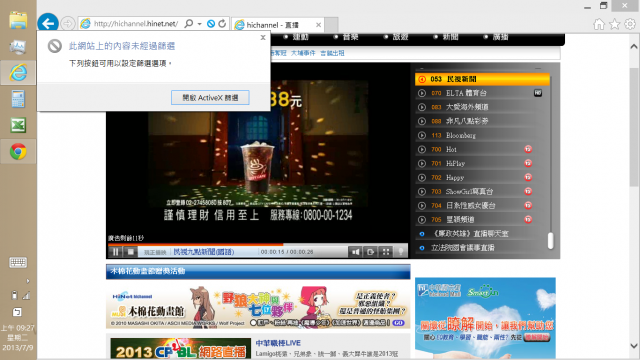
Task: Click the red rating badge on the 700 Hot row
Action: coord(528,149)
